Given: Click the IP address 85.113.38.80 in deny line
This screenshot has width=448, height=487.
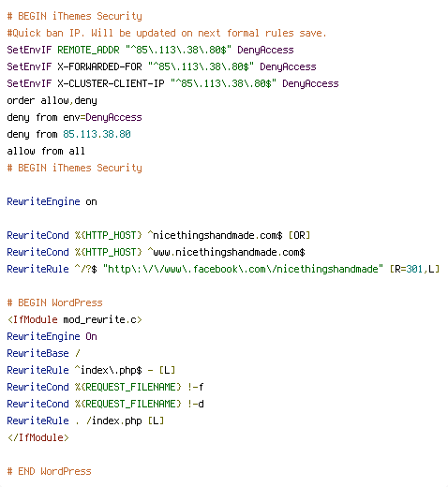Looking at the screenshot, I should 97,134.
